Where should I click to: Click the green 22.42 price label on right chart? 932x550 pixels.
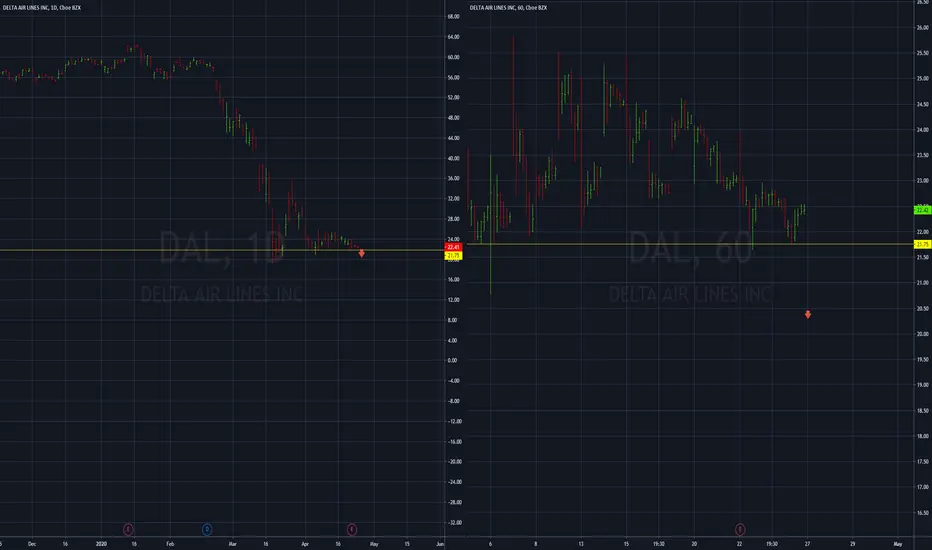coord(922,210)
